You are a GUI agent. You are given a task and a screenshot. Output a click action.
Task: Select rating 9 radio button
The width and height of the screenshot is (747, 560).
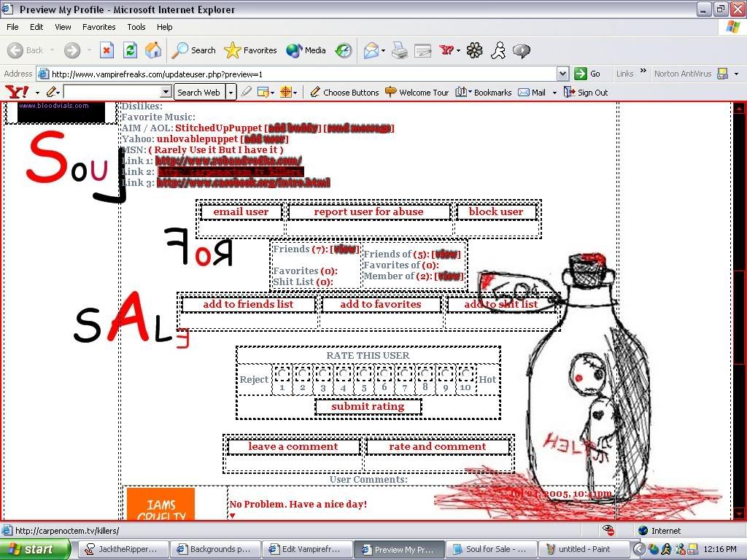click(446, 373)
